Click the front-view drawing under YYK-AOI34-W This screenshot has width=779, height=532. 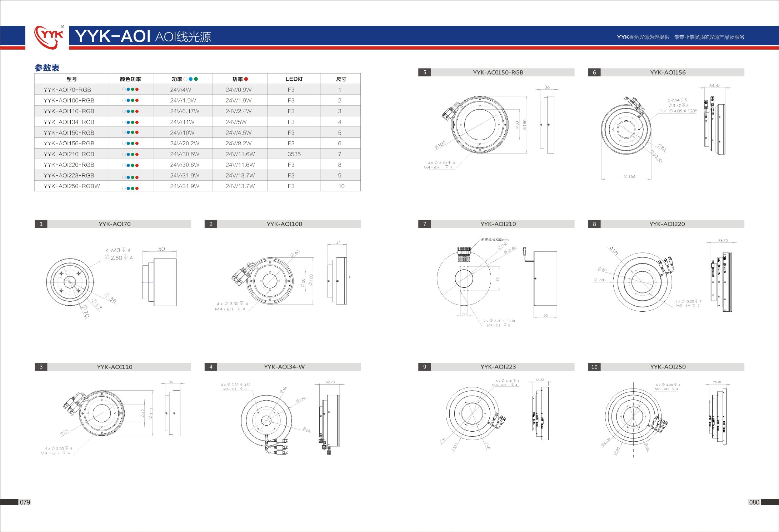click(266, 420)
